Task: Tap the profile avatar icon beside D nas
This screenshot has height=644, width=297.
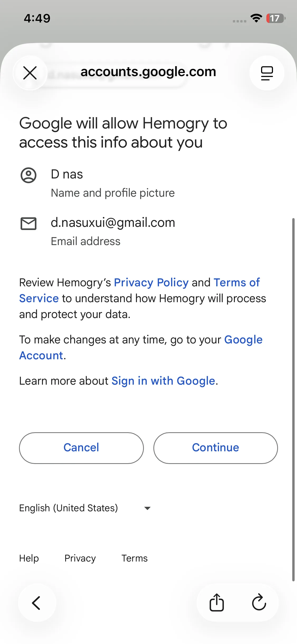Action: [29, 175]
